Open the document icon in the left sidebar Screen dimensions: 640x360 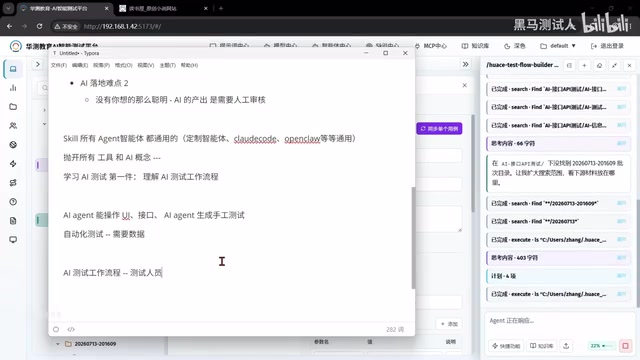click(13, 221)
